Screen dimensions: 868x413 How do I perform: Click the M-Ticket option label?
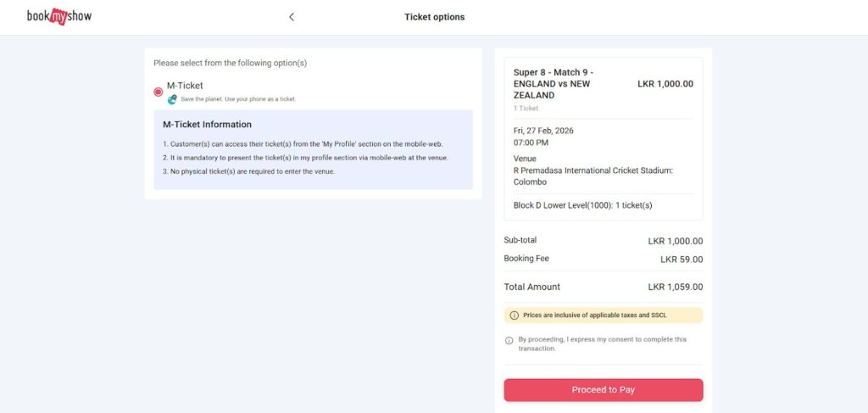point(185,86)
